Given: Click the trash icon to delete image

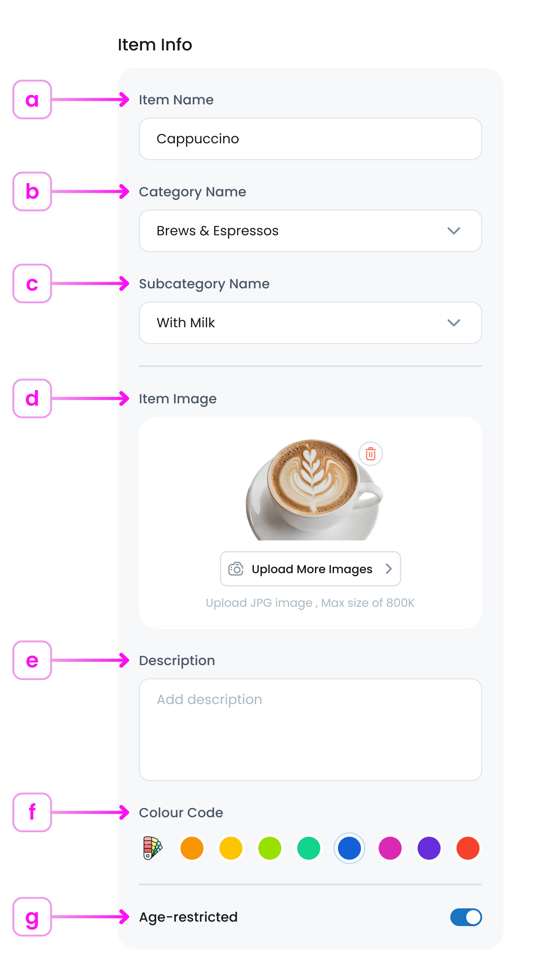Looking at the screenshot, I should coord(371,454).
